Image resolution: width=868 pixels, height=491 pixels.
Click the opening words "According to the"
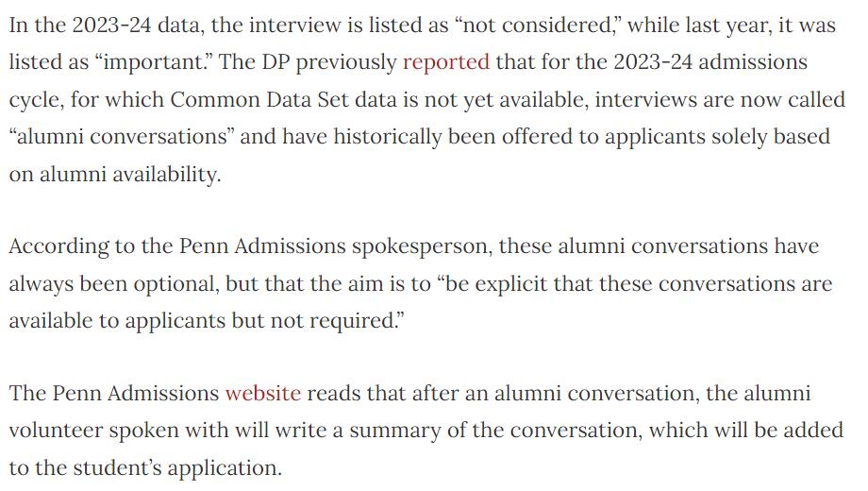[91, 246]
